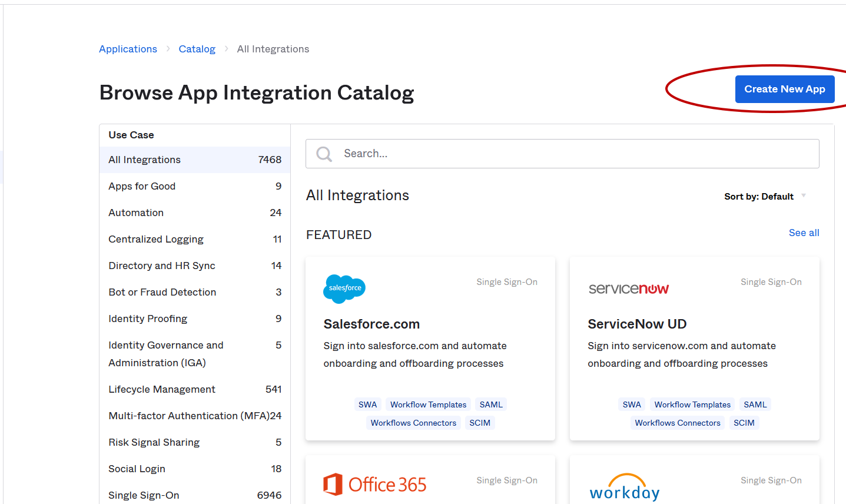This screenshot has width=846, height=504.
Task: Filter by Lifecycle Management
Action: coord(195,389)
